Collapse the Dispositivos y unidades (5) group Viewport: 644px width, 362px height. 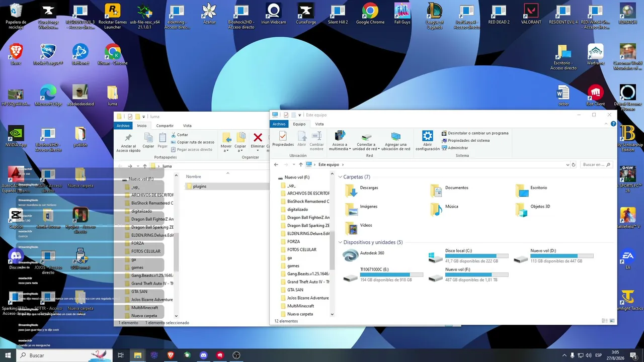[x=340, y=242]
